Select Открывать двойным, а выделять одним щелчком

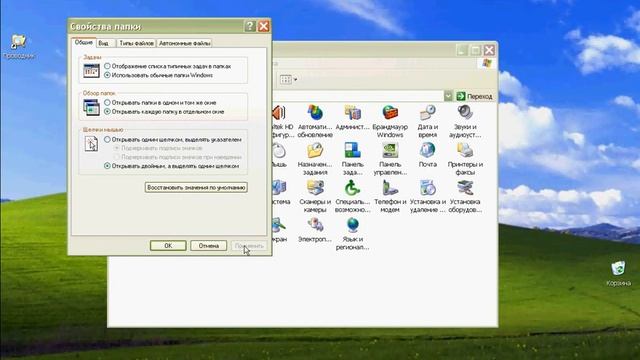[171, 166]
